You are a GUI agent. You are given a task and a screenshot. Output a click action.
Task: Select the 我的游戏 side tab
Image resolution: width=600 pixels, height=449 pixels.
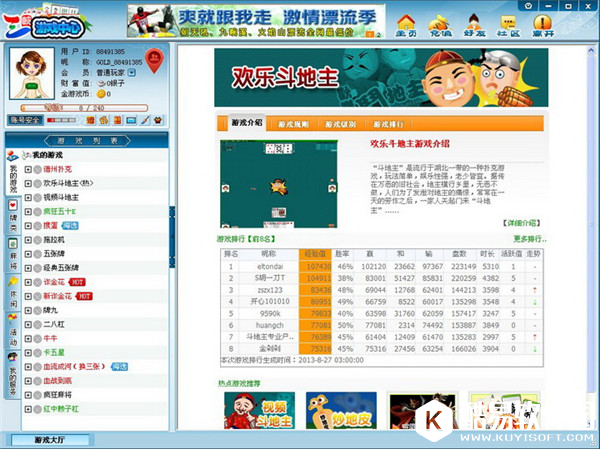click(x=13, y=173)
